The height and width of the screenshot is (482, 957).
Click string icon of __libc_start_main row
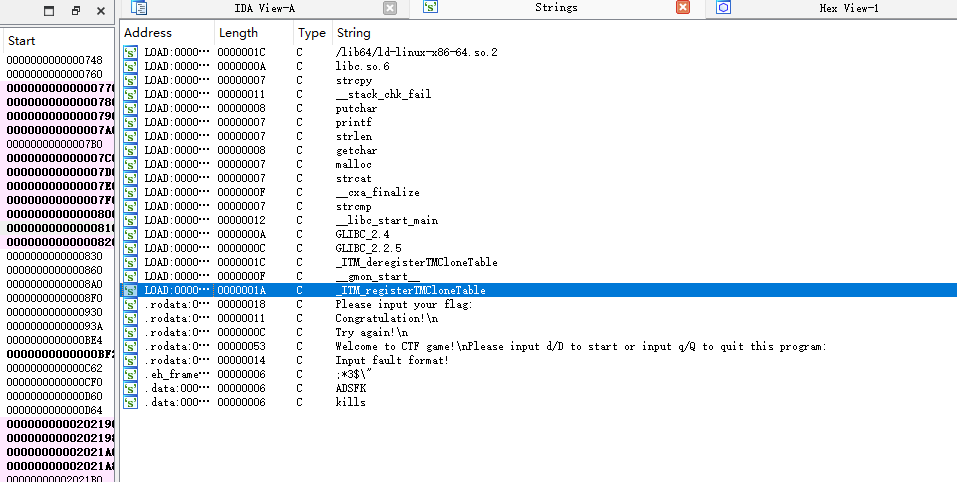(131, 221)
